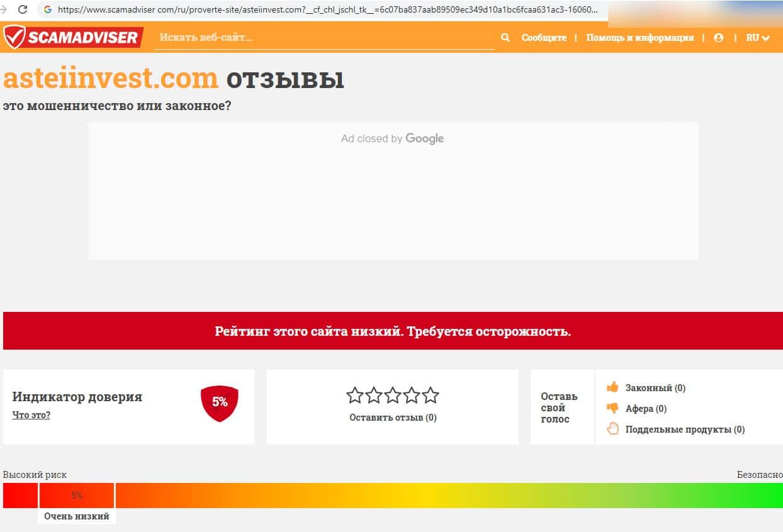Image resolution: width=783 pixels, height=532 pixels.
Task: Click the это мошенничество или законное? subtitle
Action: (117, 106)
